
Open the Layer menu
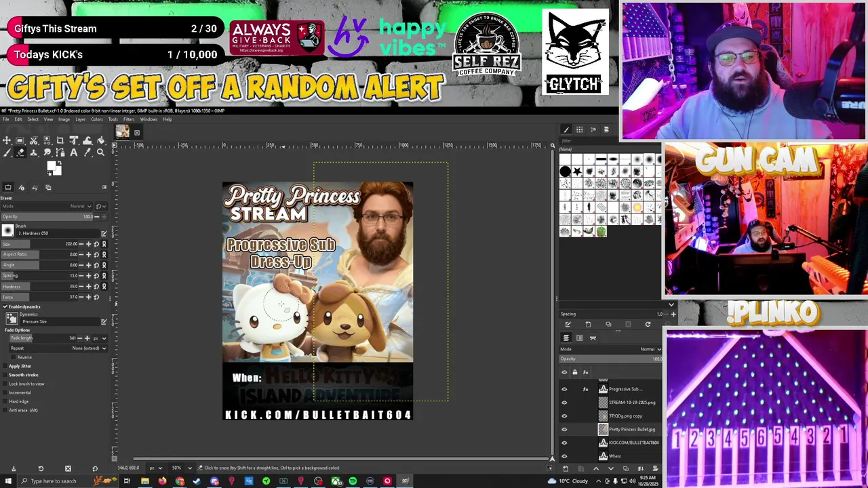pyautogui.click(x=80, y=119)
